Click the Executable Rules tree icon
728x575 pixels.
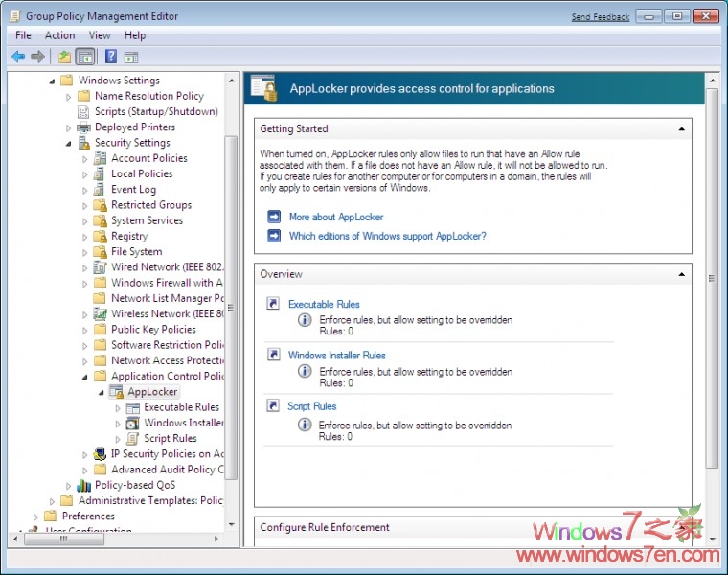click(x=133, y=408)
